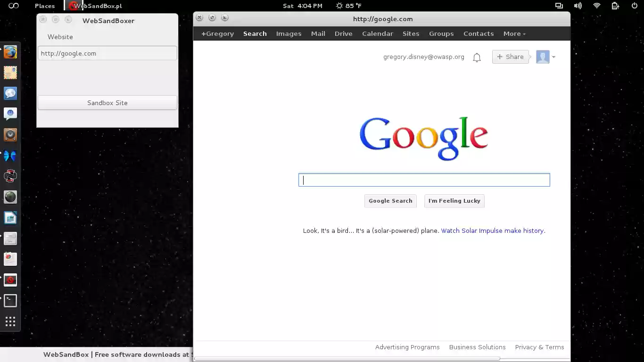
Task: Open the Places menu
Action: 45,6
